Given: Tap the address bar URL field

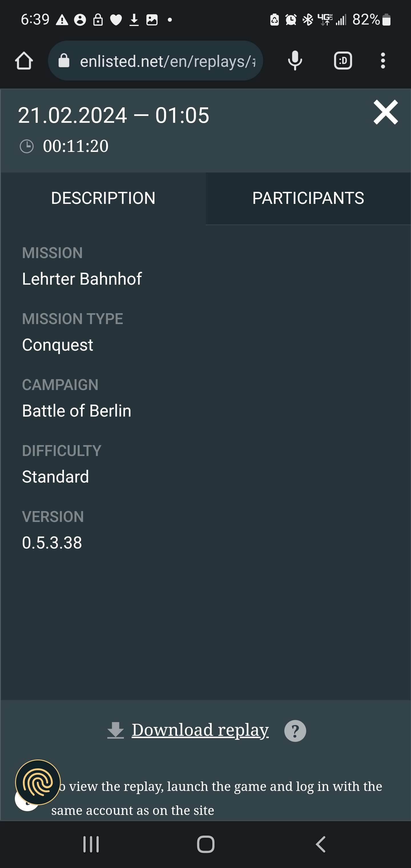Looking at the screenshot, I should click(x=168, y=61).
